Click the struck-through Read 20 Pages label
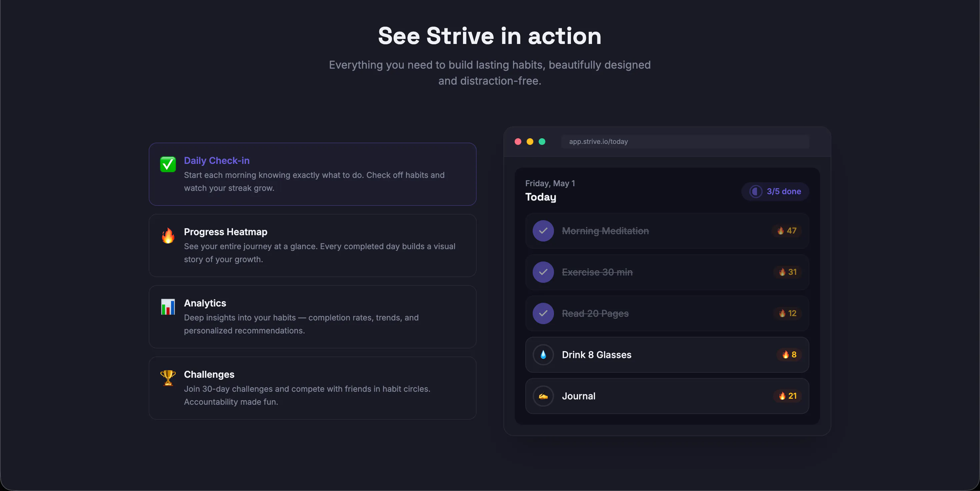Screen dimensions: 980x491 coord(595,313)
